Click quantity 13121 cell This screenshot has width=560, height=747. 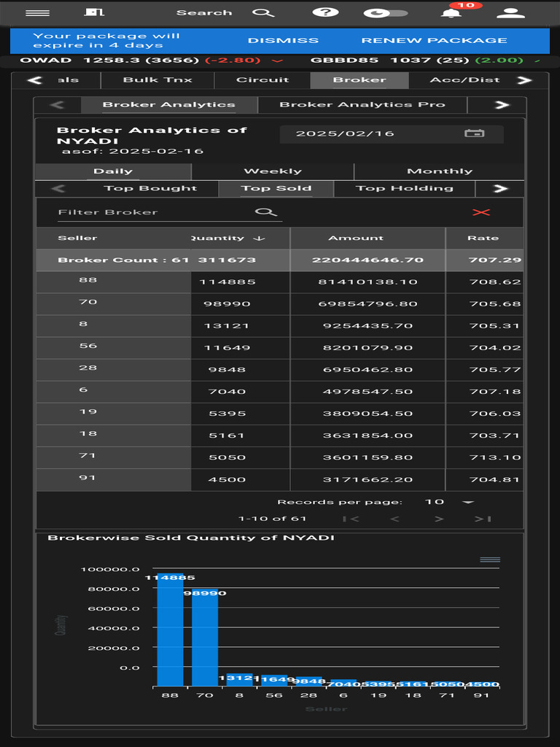[x=241, y=326]
